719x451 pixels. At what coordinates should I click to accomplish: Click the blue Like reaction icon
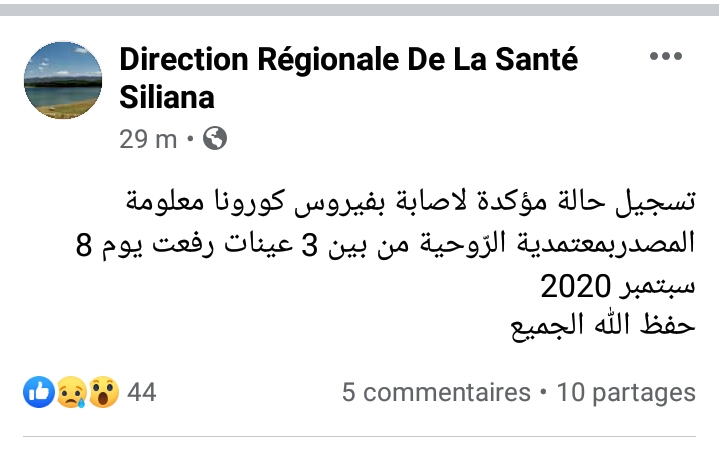click(x=38, y=393)
